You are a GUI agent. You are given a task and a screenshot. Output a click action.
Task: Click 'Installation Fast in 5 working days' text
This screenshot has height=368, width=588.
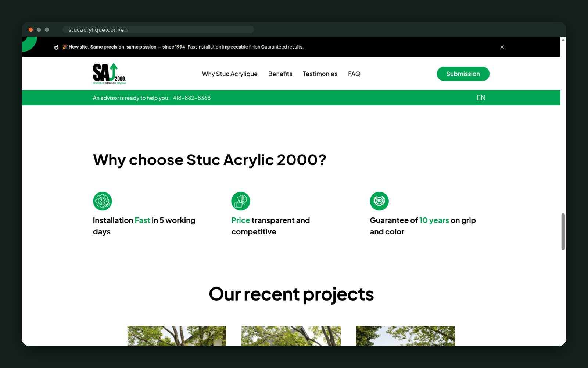(x=144, y=226)
